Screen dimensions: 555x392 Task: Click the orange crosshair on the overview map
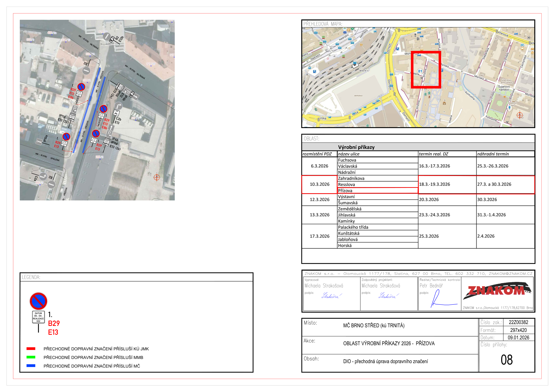coord(519,115)
